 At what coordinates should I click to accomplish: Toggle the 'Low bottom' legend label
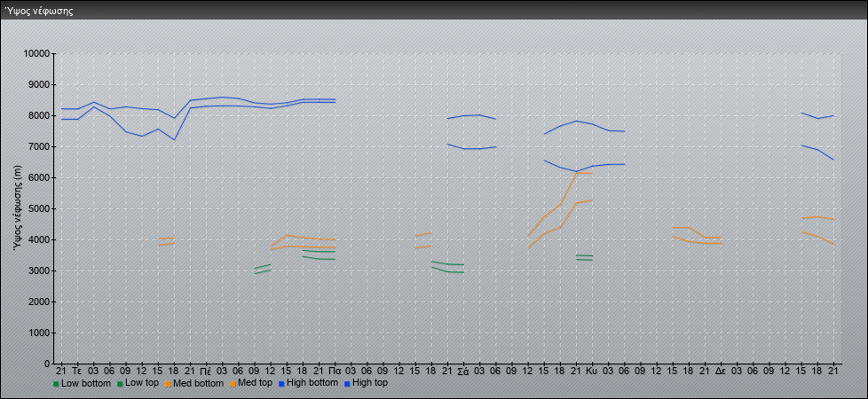[x=86, y=383]
